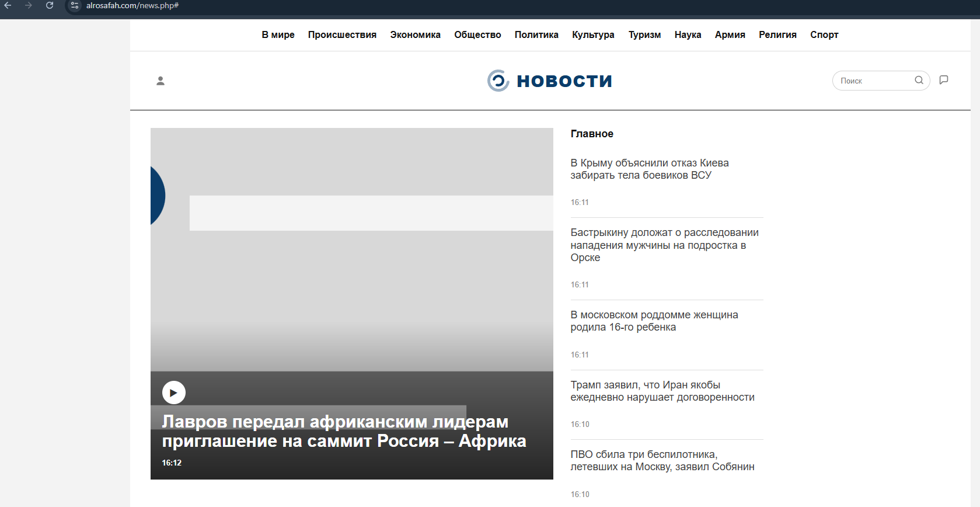Viewport: 980px width, 507px height.
Task: Open the Общество section
Action: click(477, 34)
